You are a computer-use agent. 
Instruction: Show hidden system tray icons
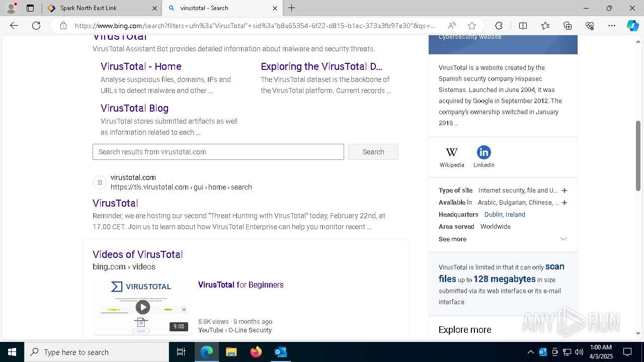pos(530,352)
